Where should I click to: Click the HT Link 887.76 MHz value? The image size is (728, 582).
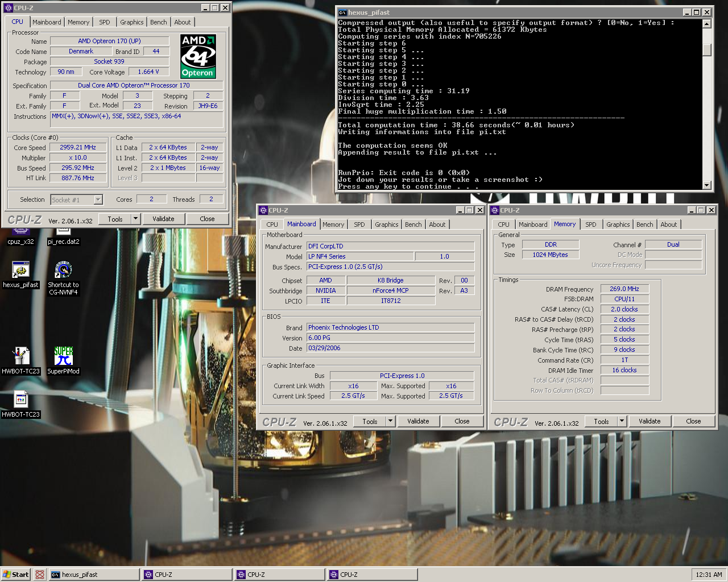78,178
